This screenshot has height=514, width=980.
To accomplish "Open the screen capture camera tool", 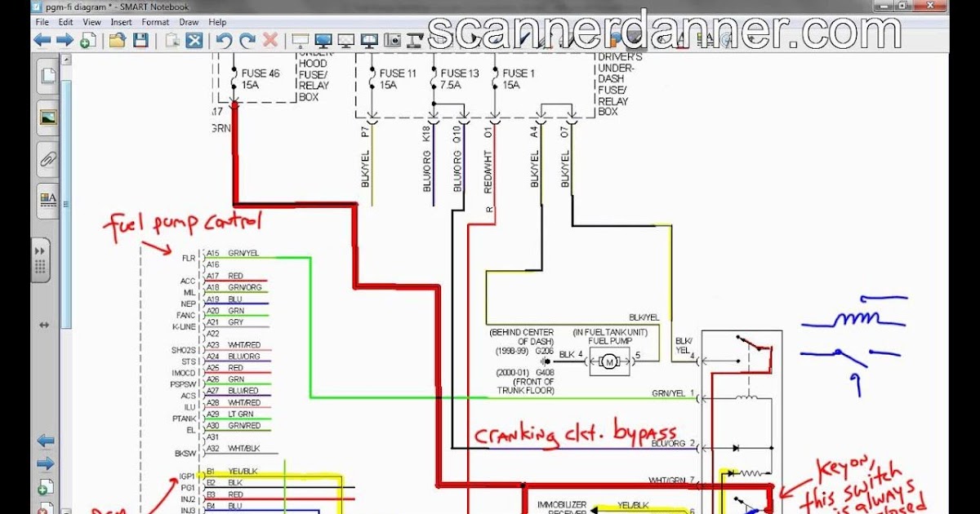I will [x=393, y=40].
